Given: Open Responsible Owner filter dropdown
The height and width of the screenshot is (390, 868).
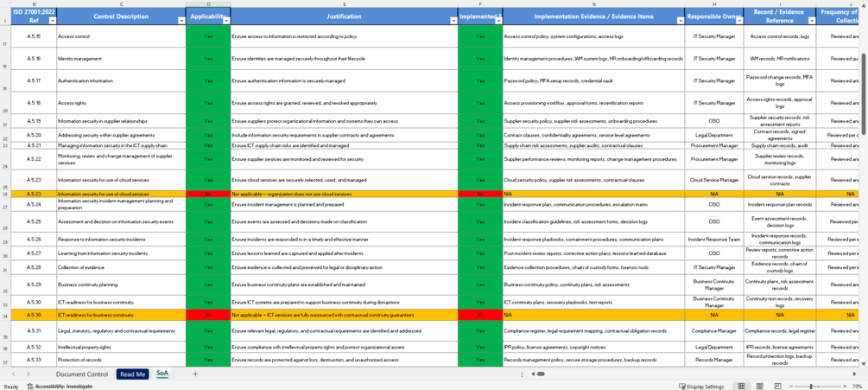Looking at the screenshot, I should pos(739,21).
